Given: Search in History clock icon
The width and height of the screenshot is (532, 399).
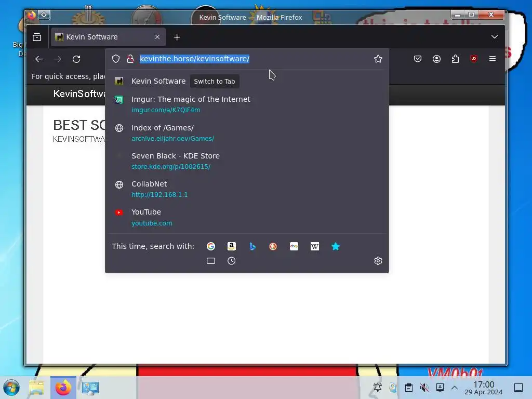Looking at the screenshot, I should coord(231,261).
